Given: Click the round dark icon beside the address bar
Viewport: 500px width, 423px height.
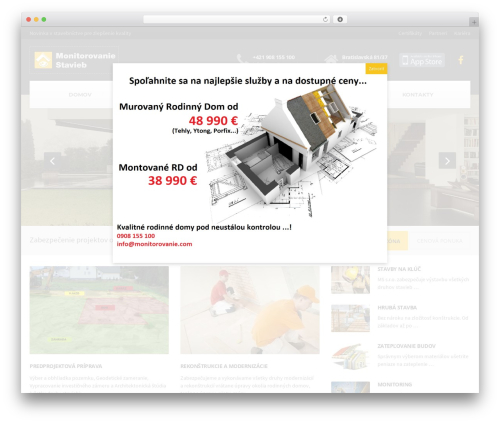Looking at the screenshot, I should [x=340, y=20].
